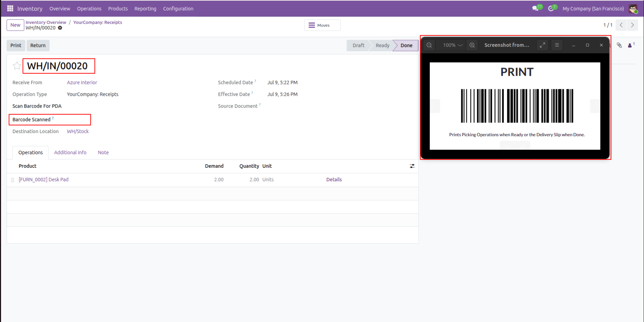Select the Draft status stage
Screen dimensions: 644x322
tap(358, 46)
